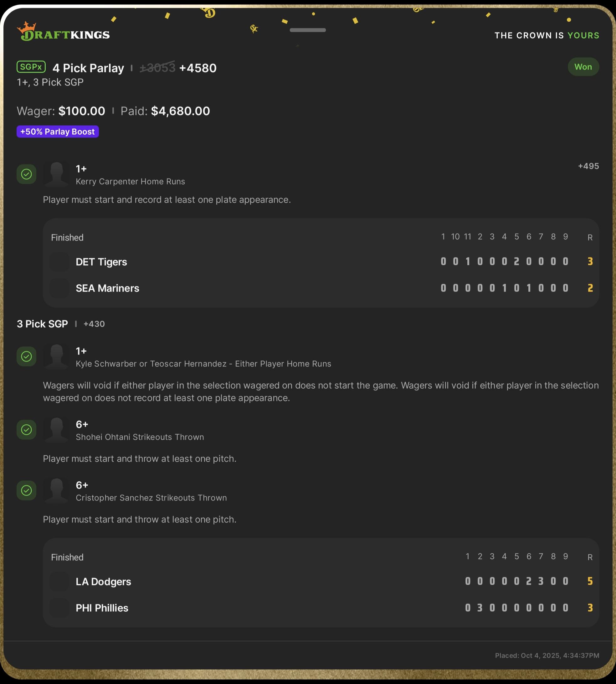616x684 pixels.
Task: Click Cristopher Sanchez's player avatar
Action: 57,490
